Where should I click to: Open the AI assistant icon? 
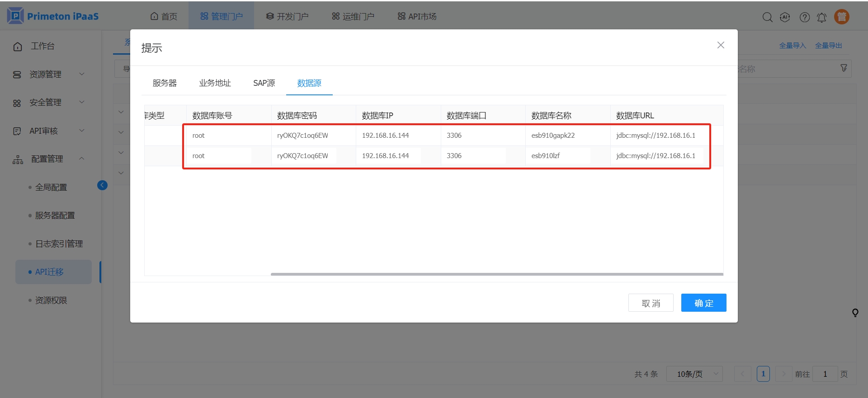point(785,17)
